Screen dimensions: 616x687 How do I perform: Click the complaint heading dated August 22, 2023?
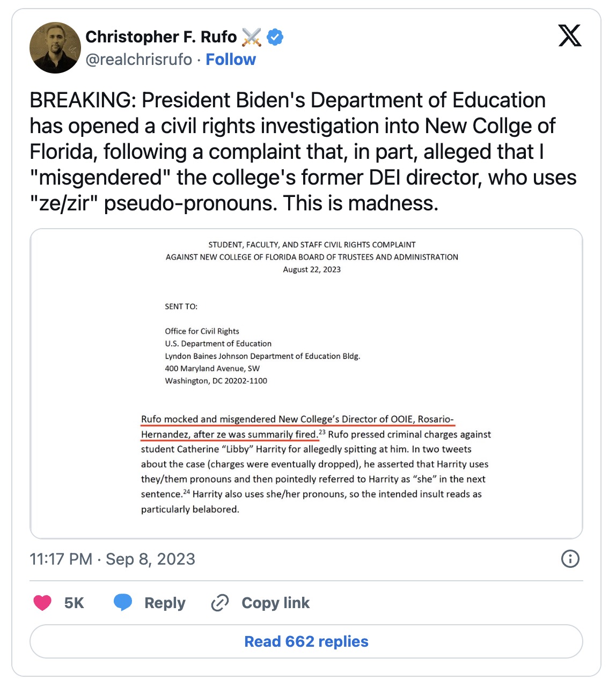click(x=312, y=257)
